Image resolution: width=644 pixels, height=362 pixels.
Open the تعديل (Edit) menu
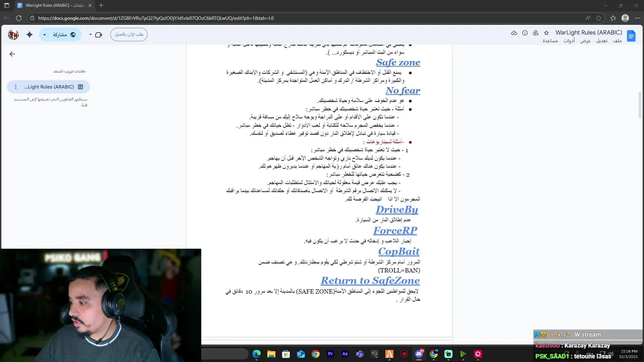602,41
